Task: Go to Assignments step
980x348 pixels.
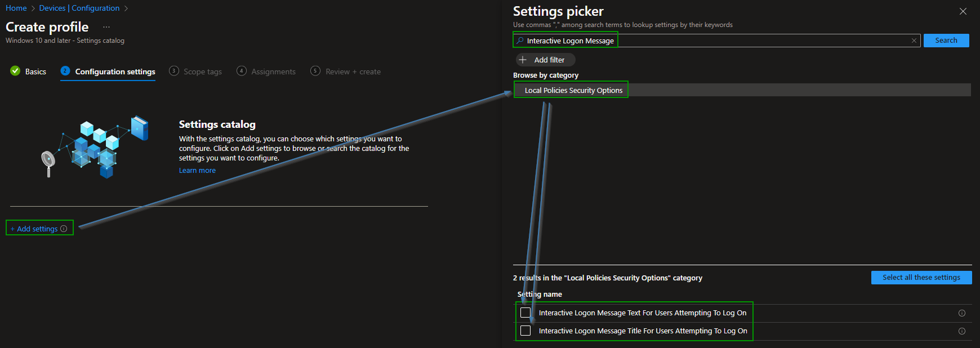Action: (273, 72)
